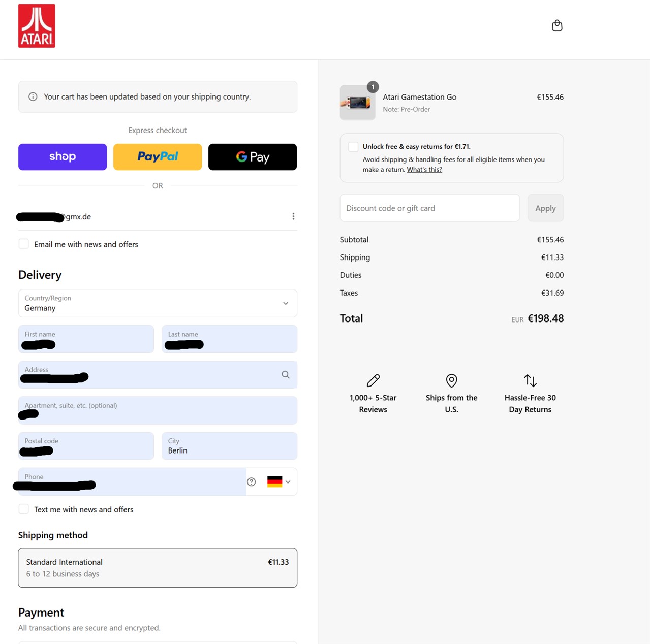Check 'Unlock free & easy returns'
The width and height of the screenshot is (650, 644).
[353, 146]
